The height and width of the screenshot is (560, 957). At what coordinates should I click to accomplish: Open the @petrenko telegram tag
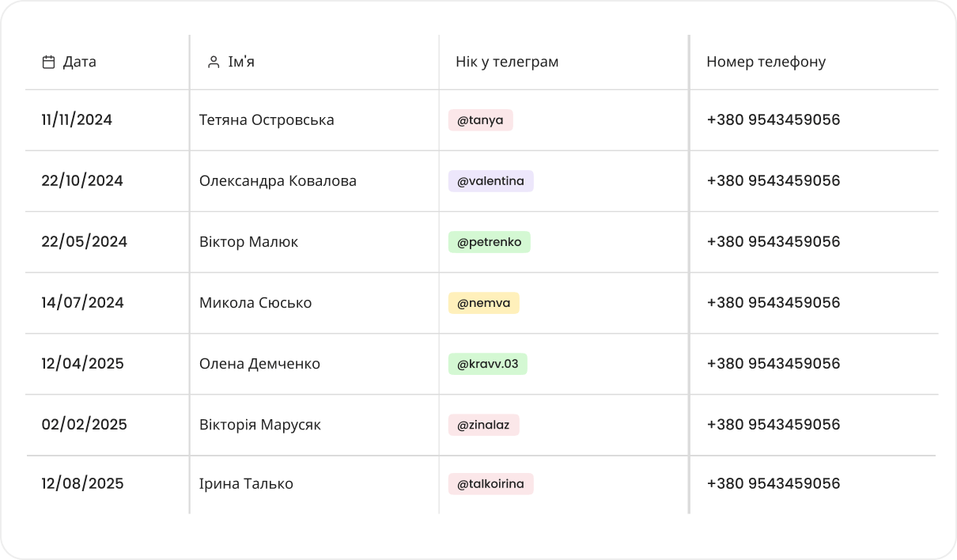pos(489,242)
